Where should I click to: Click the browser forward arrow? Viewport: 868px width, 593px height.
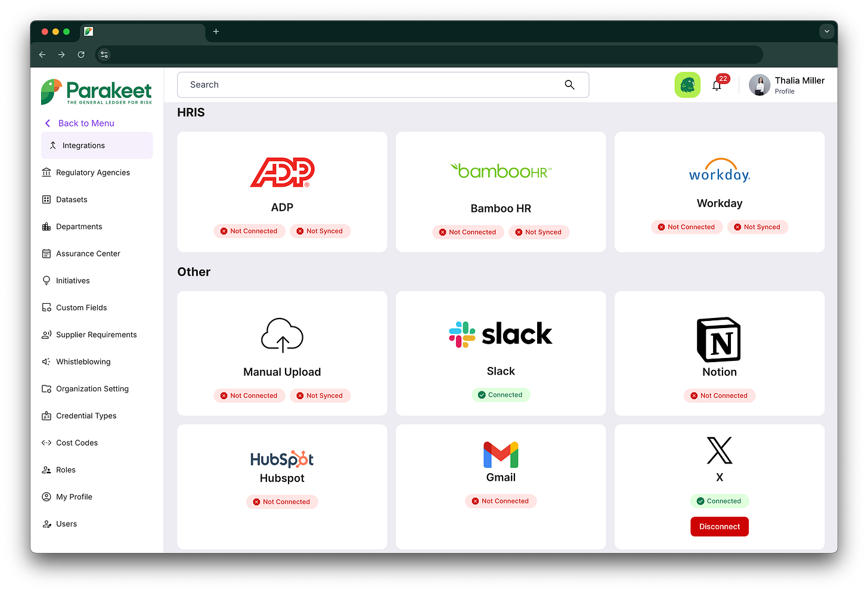(61, 54)
